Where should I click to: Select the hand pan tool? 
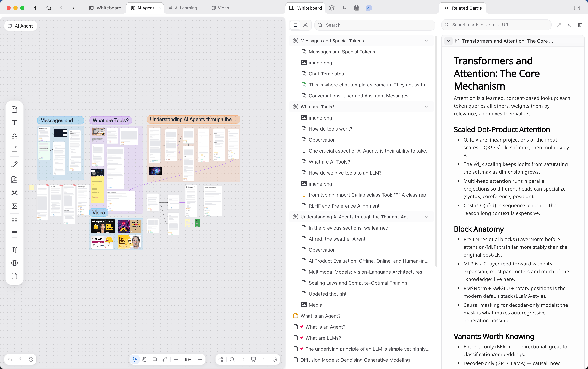click(145, 359)
